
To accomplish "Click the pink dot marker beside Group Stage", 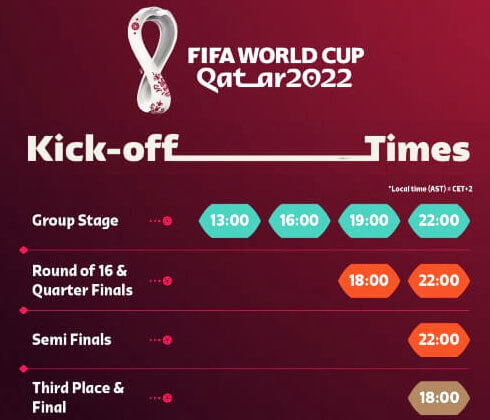I will tap(167, 221).
